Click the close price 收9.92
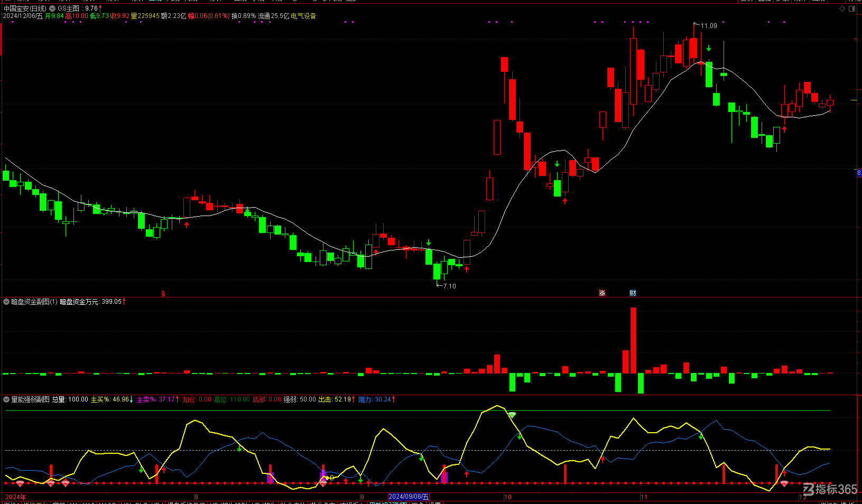The image size is (862, 504). click(119, 16)
